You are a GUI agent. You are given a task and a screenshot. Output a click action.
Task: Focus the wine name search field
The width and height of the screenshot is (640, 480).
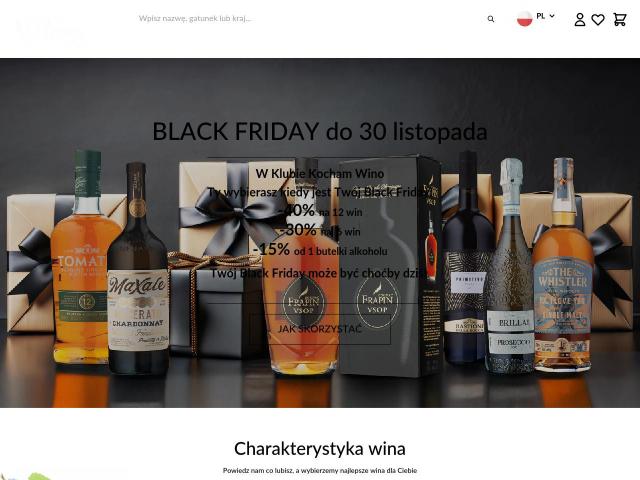[310, 19]
